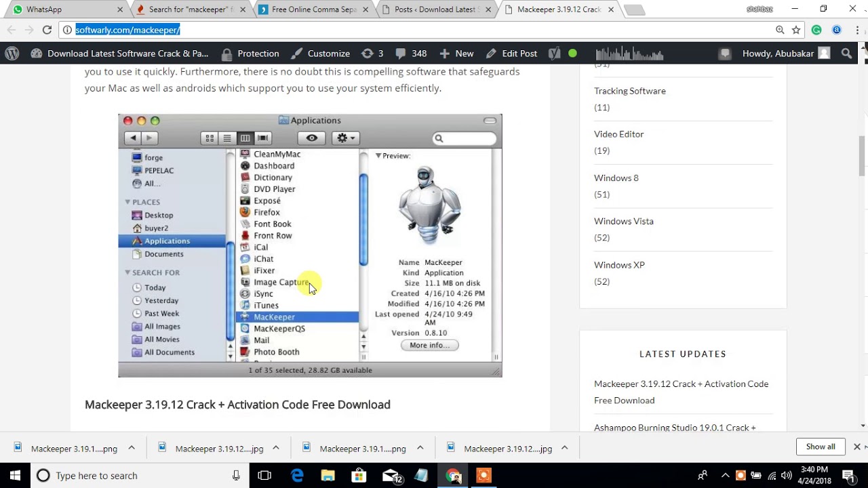Open the volume control in system tray
868x488 pixels.
[x=786, y=475]
